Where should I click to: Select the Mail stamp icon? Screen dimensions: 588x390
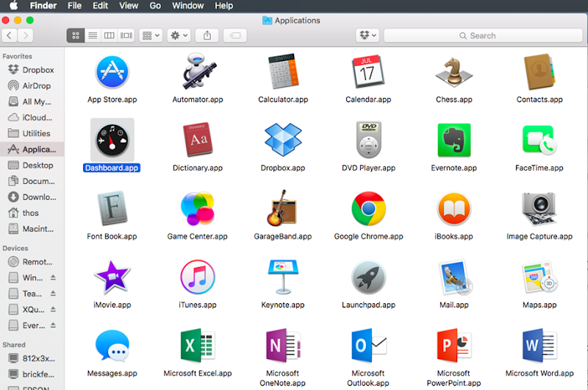(455, 277)
